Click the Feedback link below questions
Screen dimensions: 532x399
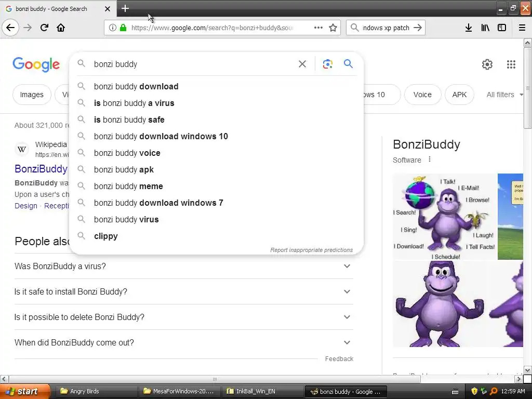[339, 359]
